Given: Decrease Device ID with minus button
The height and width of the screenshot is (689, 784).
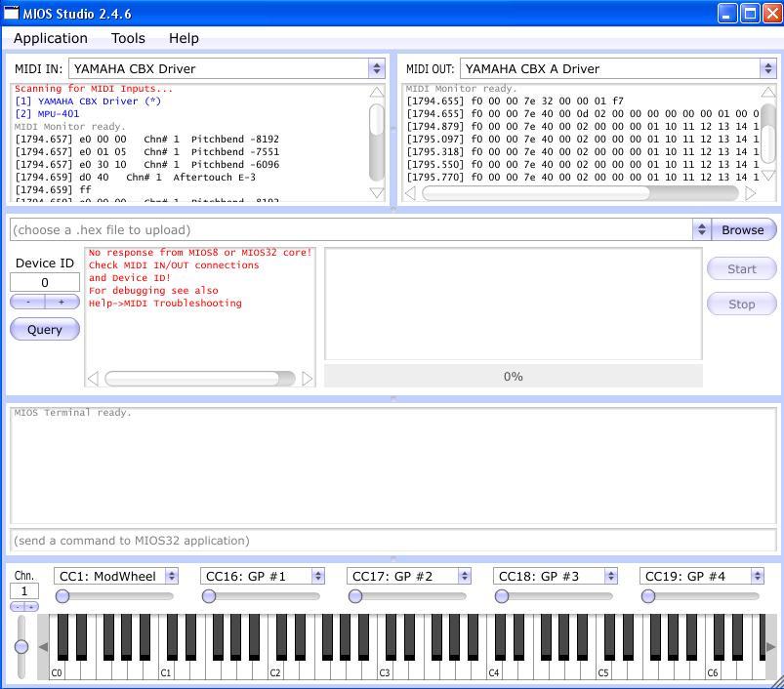Looking at the screenshot, I should pyautogui.click(x=27, y=303).
